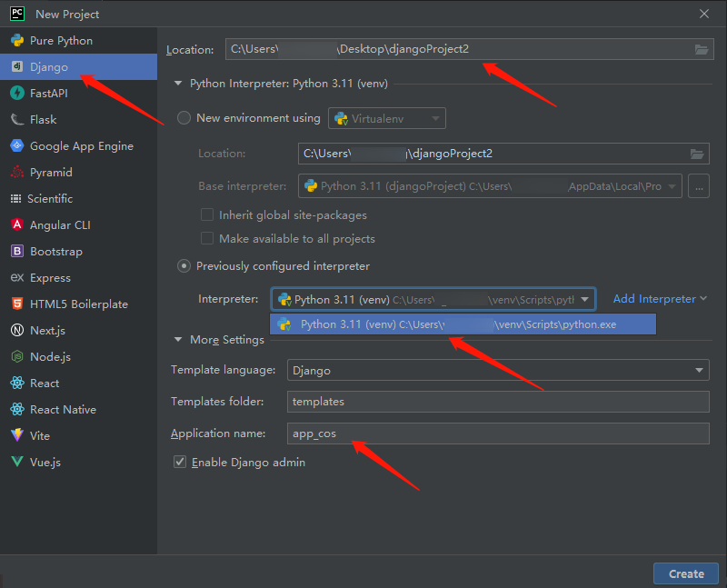Click the ellipsis button beside Base interpreter

699,186
